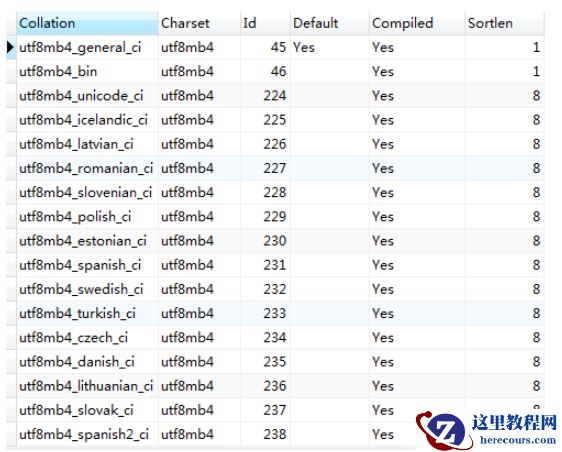Click the Id cell showing 225
This screenshot has width=562, height=452.
click(265, 120)
